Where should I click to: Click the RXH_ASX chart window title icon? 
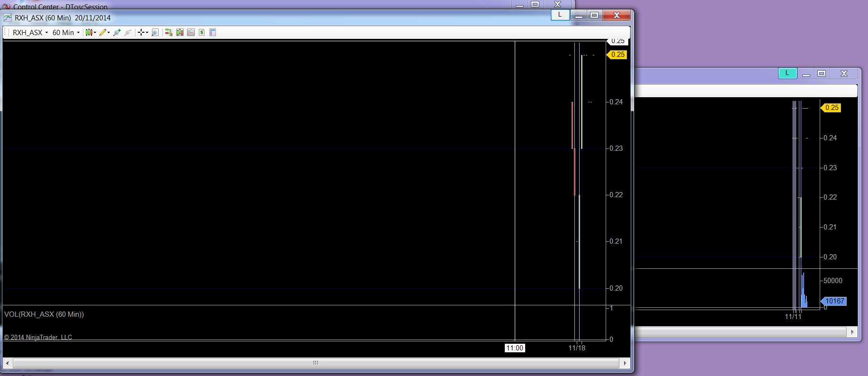[8, 18]
